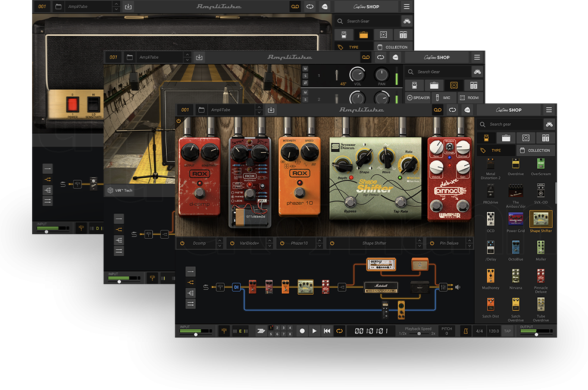The image size is (588, 390).
Task: Toggle power for the Dcomp pedal
Action: (182, 243)
